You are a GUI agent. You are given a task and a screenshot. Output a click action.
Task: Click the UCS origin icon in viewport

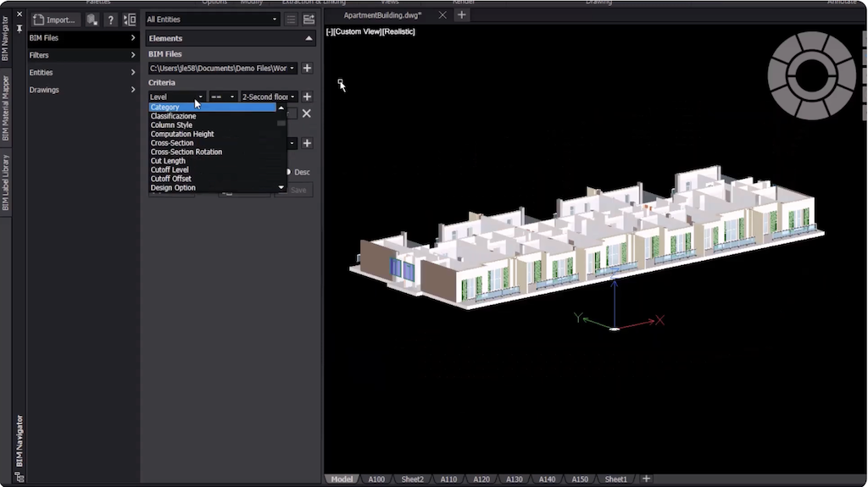615,328
